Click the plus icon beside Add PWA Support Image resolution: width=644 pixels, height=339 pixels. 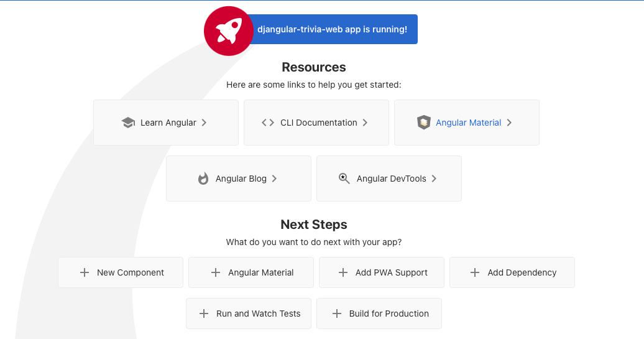click(x=343, y=272)
